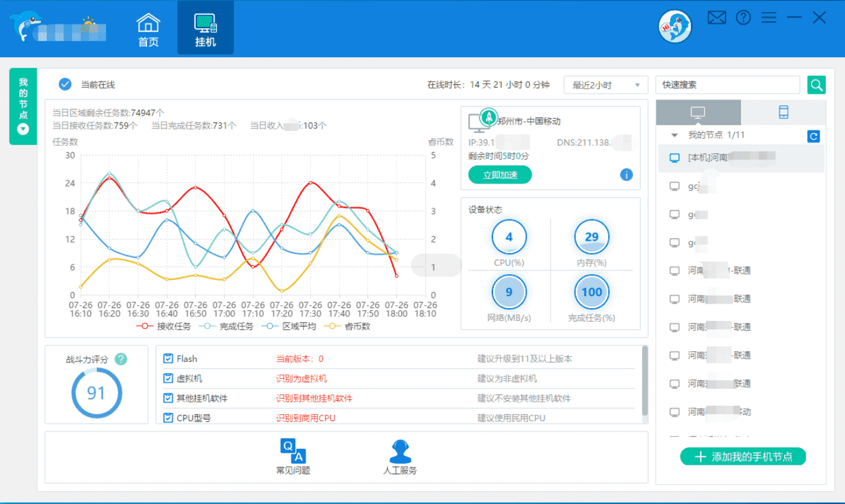The width and height of the screenshot is (845, 504).
Task: Open 人工服务 customer service icon
Action: click(x=400, y=456)
